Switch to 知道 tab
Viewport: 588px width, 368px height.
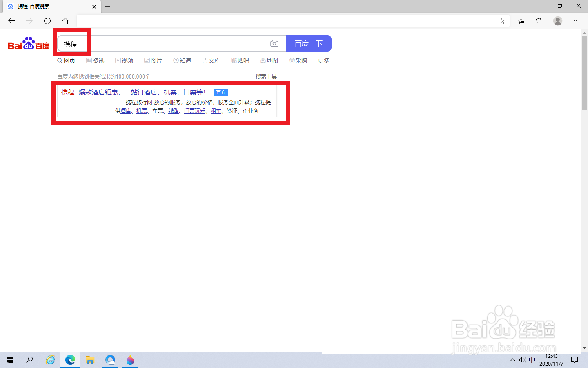pos(182,61)
